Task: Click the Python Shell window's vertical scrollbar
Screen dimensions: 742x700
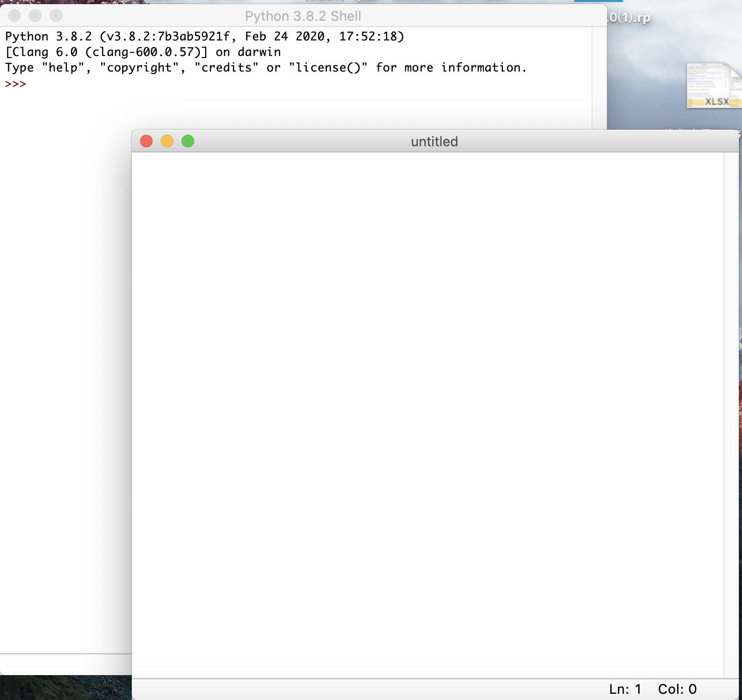Action: coord(599,78)
